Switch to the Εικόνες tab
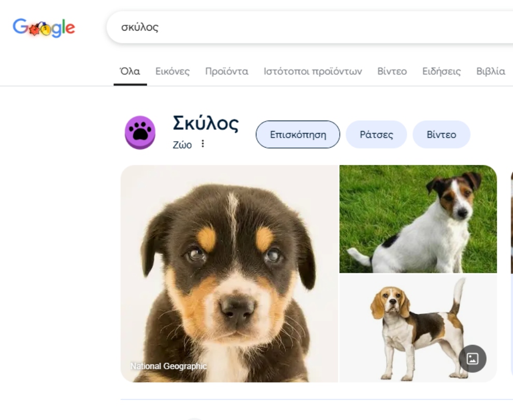Viewport: 513px width, 420px height. (x=173, y=71)
